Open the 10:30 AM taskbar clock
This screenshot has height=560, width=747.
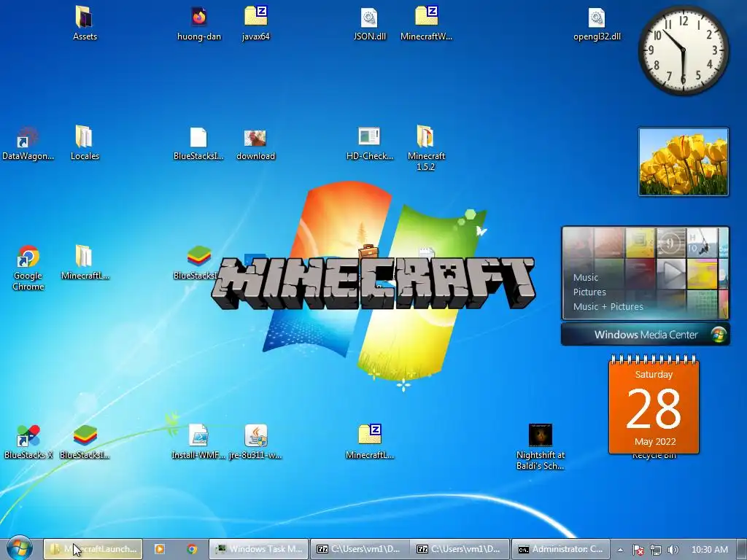[709, 550]
